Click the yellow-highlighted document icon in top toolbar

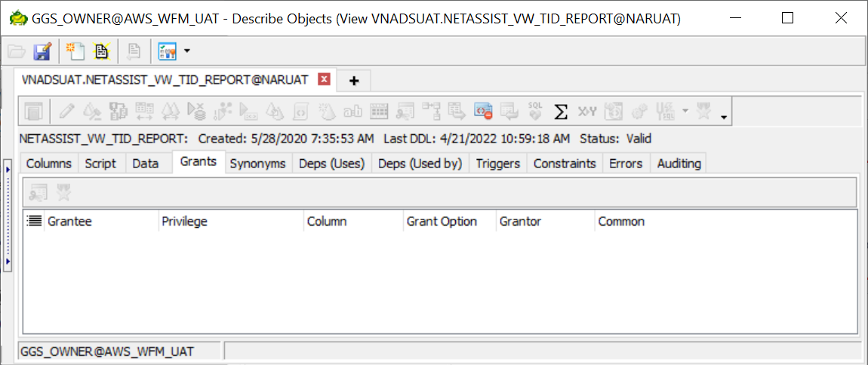point(101,51)
